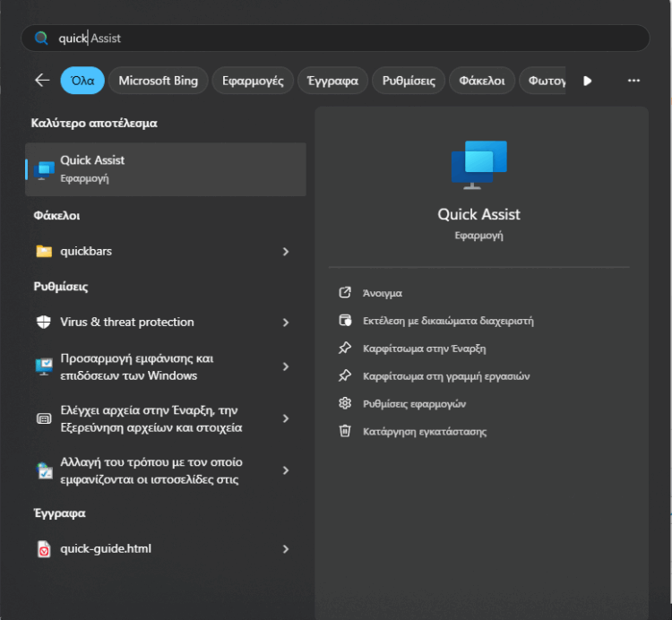Click Άνοιγμα to open Quick Assist

383,293
